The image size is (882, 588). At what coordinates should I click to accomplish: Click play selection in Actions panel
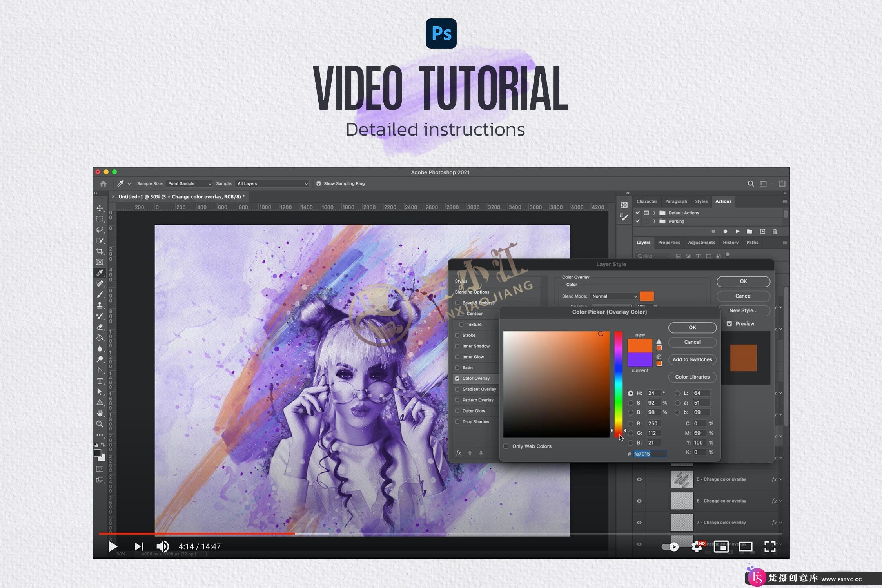(737, 232)
